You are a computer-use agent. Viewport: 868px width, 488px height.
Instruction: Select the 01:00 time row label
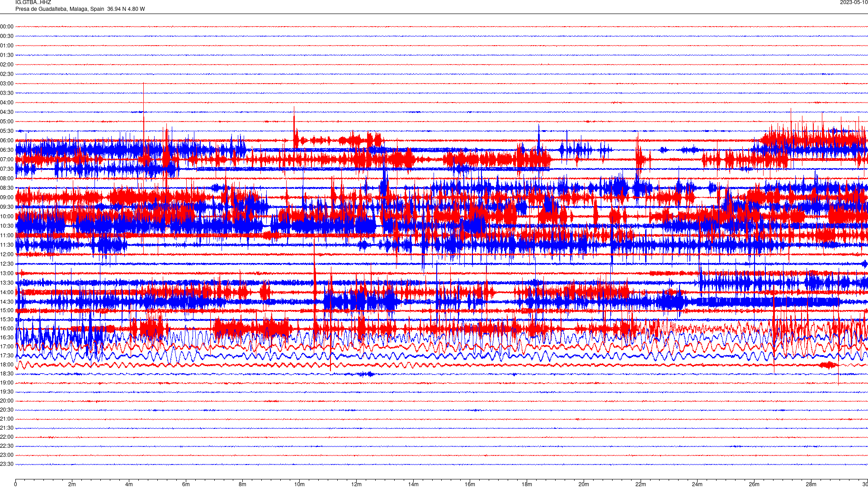pyautogui.click(x=7, y=46)
